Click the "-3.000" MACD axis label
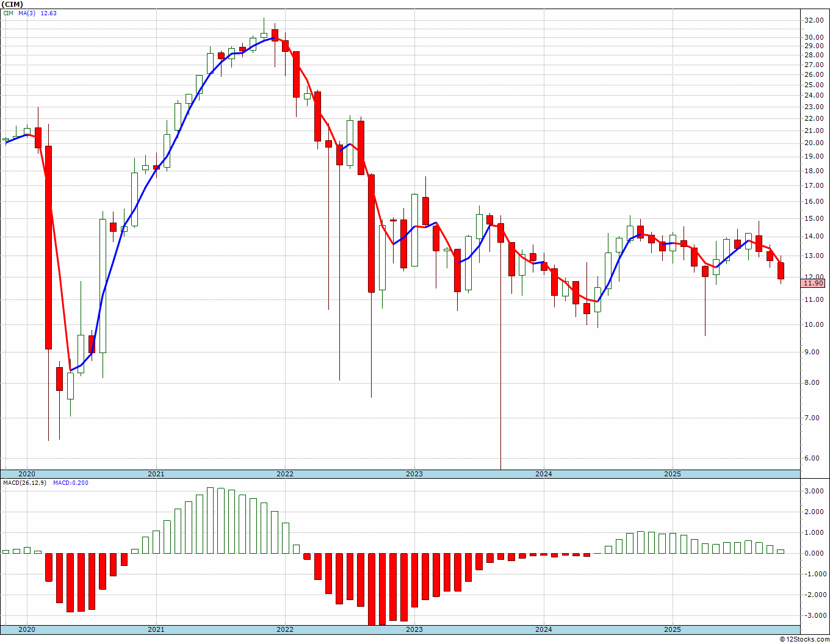 814,616
